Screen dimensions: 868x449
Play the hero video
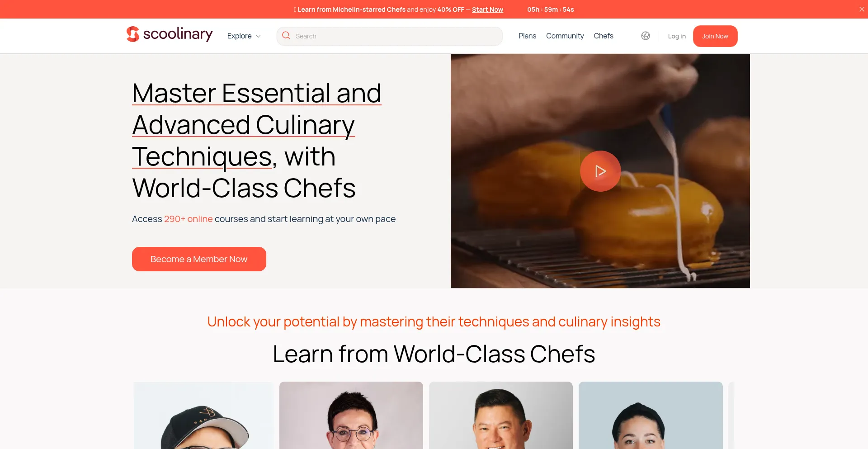pyautogui.click(x=600, y=171)
